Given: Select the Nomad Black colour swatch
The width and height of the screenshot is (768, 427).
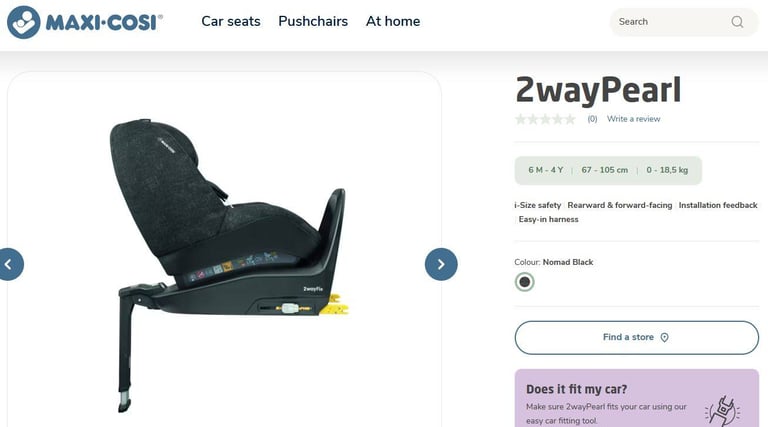Looking at the screenshot, I should click(525, 282).
